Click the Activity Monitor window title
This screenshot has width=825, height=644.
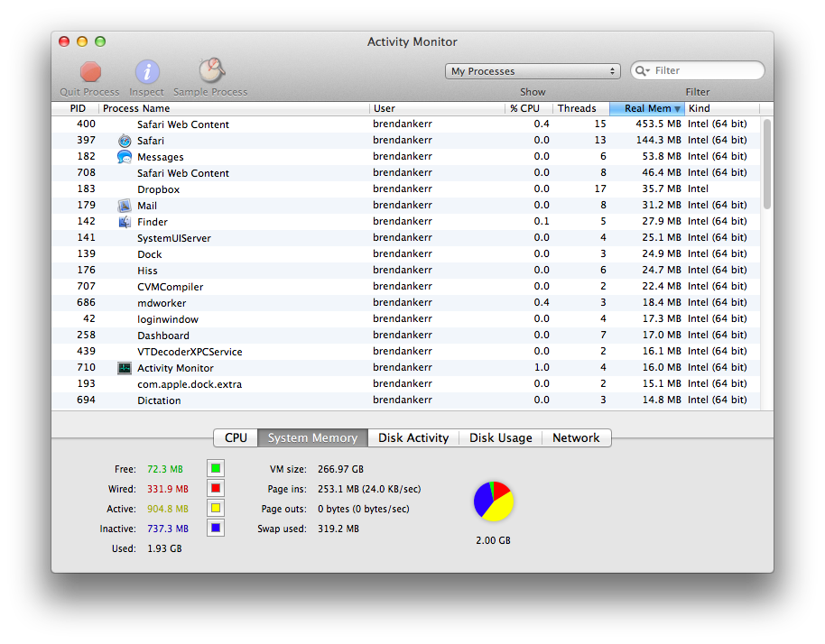pyautogui.click(x=412, y=42)
